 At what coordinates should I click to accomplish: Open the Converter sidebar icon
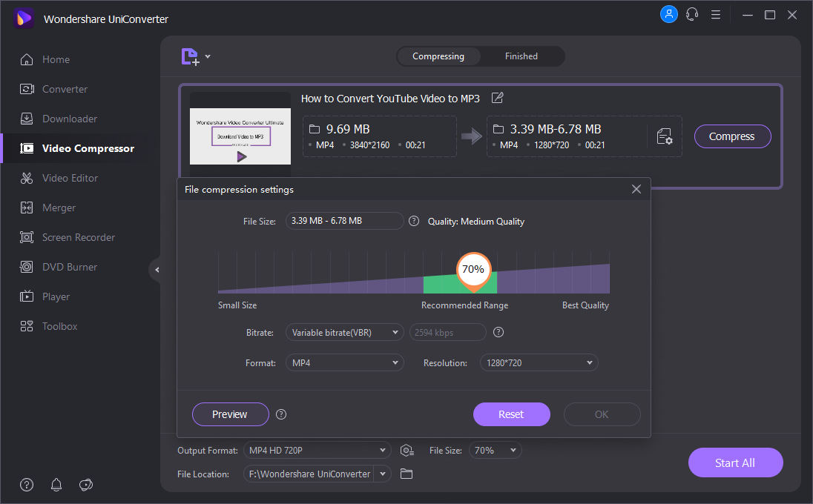(x=27, y=89)
